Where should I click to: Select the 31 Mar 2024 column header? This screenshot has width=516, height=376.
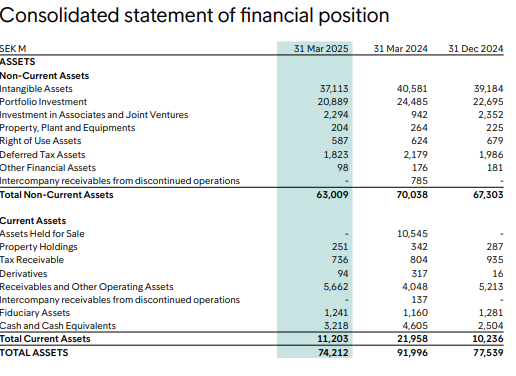(x=400, y=49)
